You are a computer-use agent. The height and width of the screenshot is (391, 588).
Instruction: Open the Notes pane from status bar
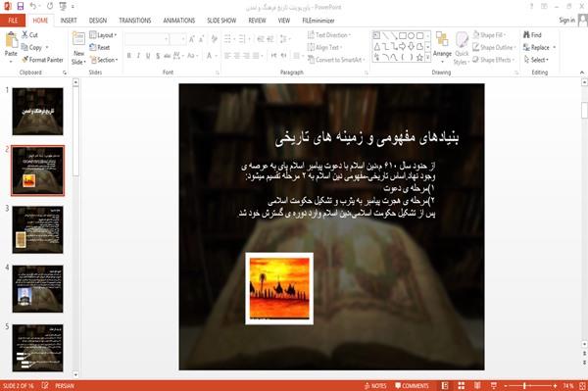click(375, 386)
